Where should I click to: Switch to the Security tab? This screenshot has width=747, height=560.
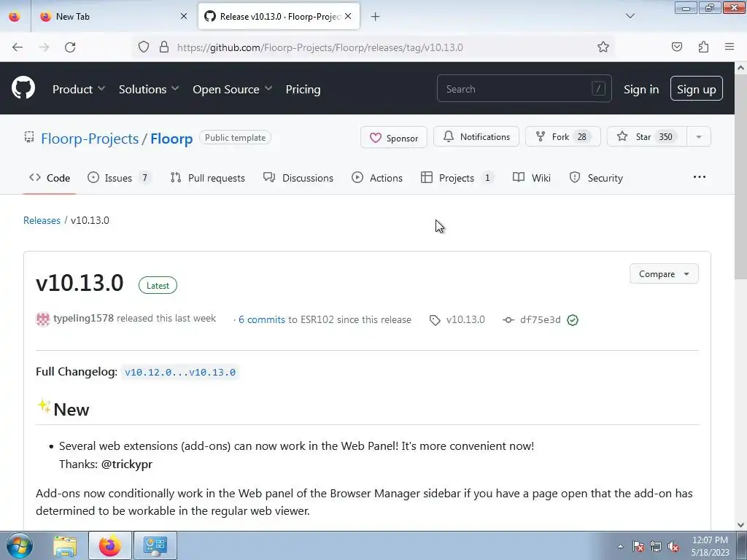tap(596, 178)
